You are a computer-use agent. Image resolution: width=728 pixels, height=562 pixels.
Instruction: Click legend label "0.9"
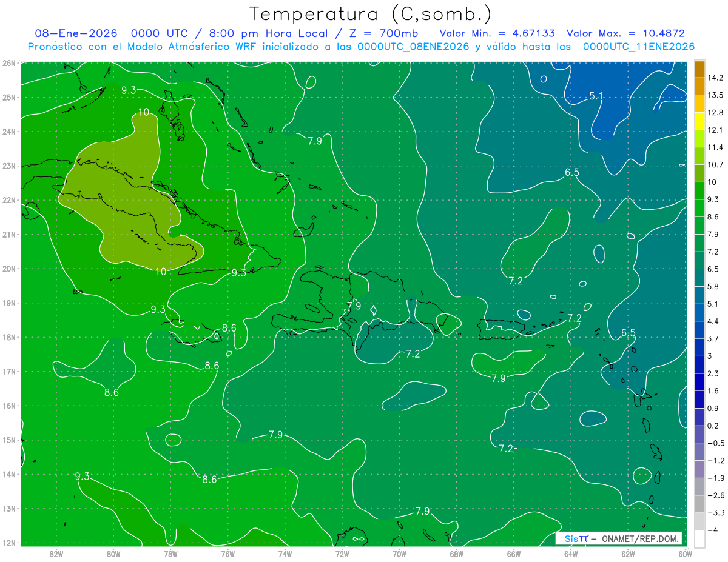point(713,408)
